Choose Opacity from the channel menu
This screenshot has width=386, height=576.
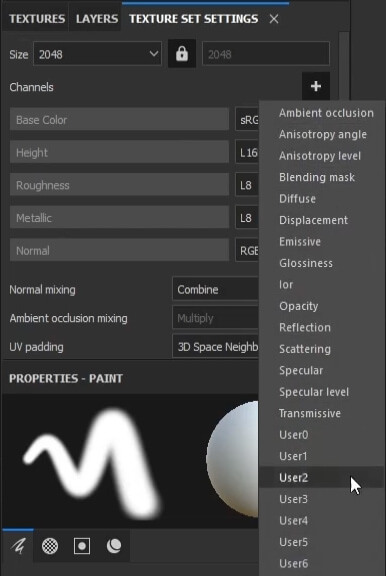pyautogui.click(x=322, y=306)
